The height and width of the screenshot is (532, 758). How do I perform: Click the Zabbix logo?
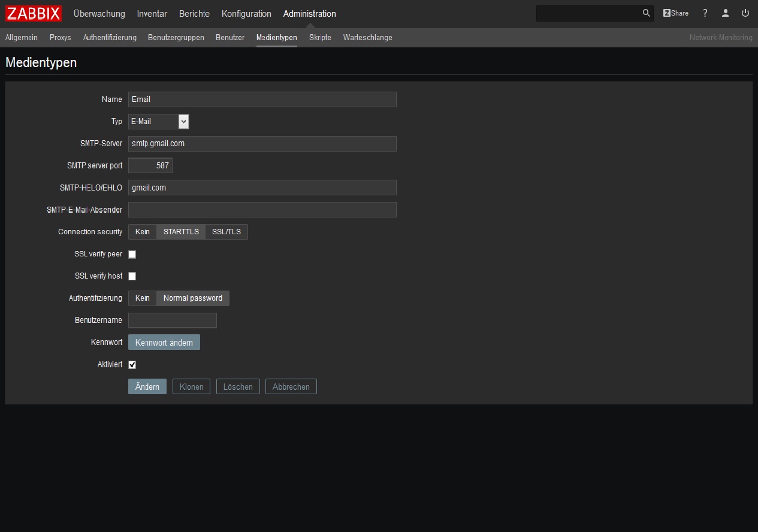pyautogui.click(x=34, y=13)
